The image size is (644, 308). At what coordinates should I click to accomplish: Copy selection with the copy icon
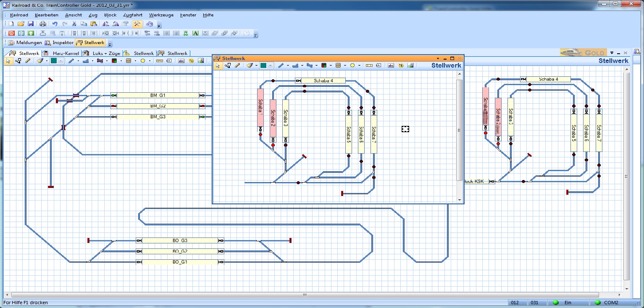pyautogui.click(x=84, y=24)
